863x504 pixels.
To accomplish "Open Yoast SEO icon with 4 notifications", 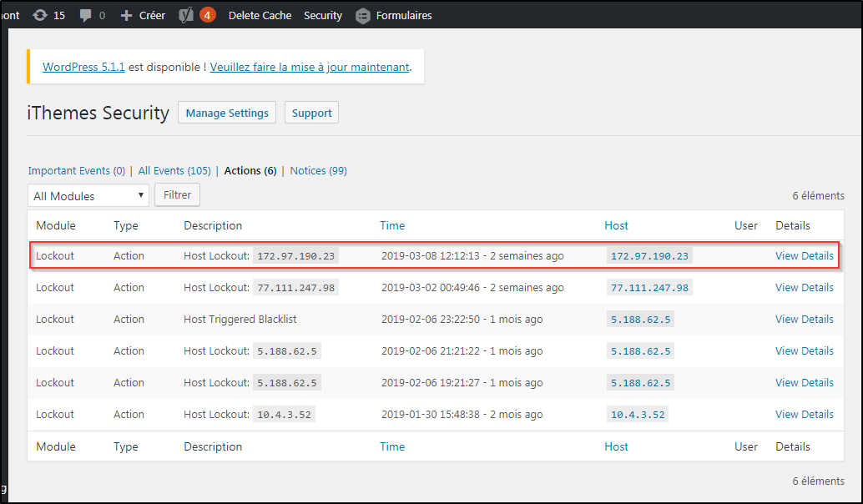I will point(187,15).
